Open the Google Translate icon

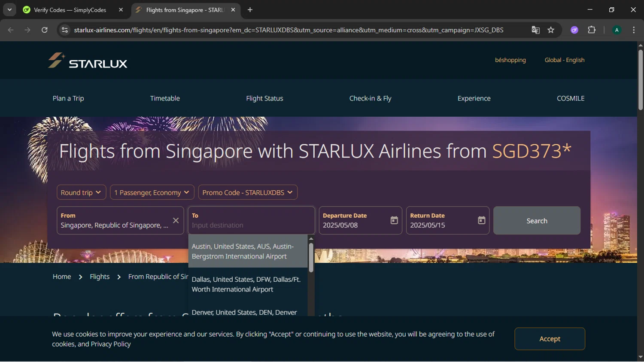pyautogui.click(x=535, y=30)
